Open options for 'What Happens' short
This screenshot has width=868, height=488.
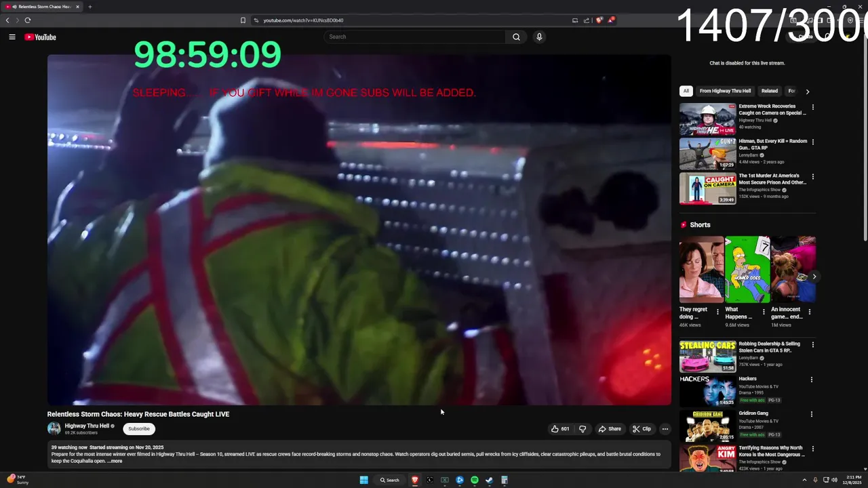(x=764, y=312)
